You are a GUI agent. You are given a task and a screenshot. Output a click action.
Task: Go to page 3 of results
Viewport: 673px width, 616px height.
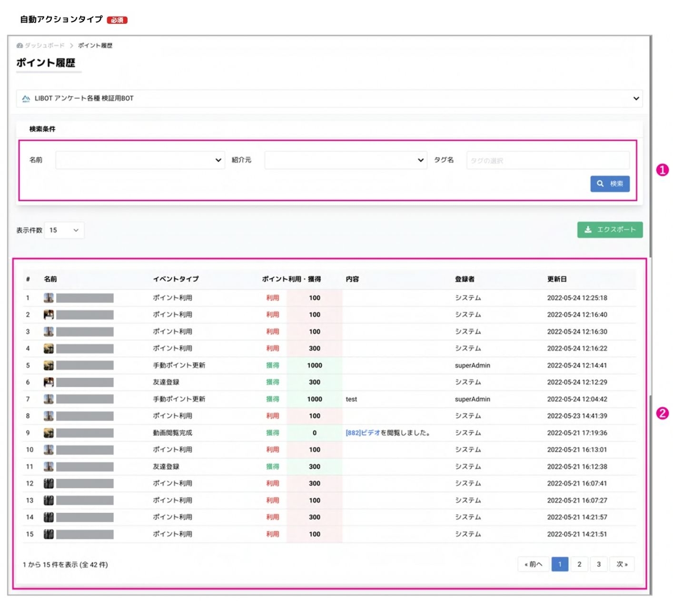click(599, 564)
